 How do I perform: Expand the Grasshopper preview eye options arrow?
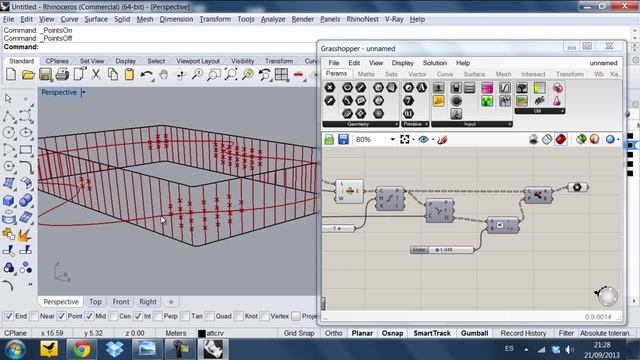(x=433, y=140)
